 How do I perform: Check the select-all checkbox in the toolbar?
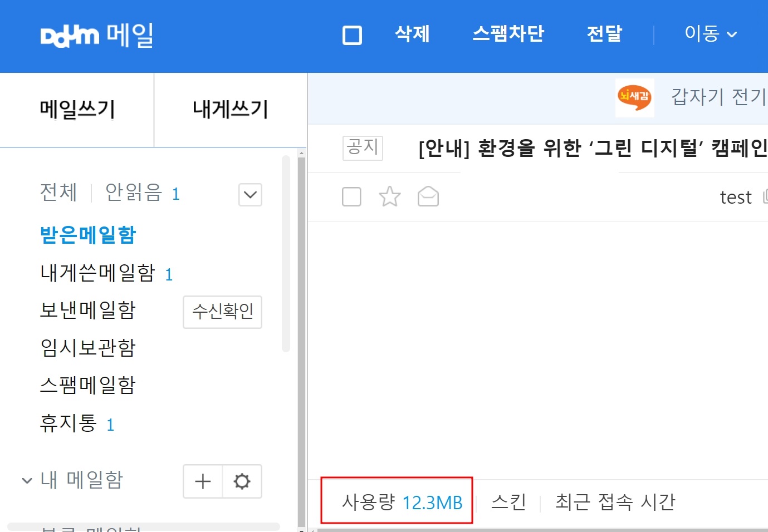[x=351, y=35]
